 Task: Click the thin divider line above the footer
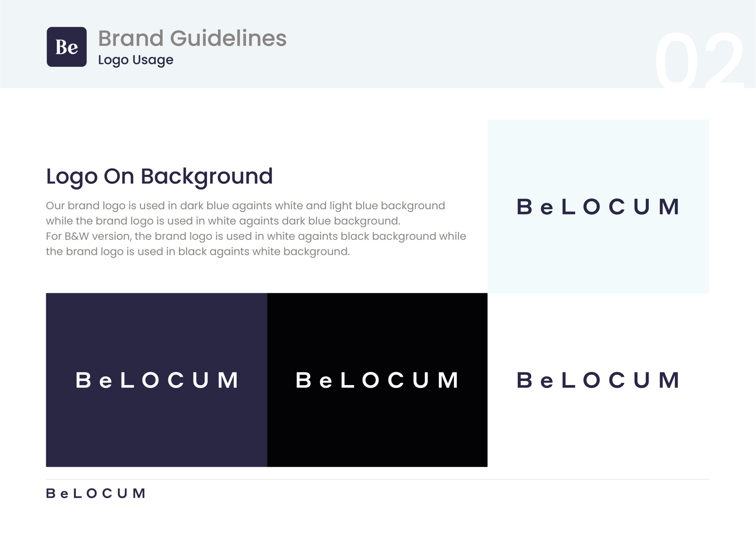point(377,479)
